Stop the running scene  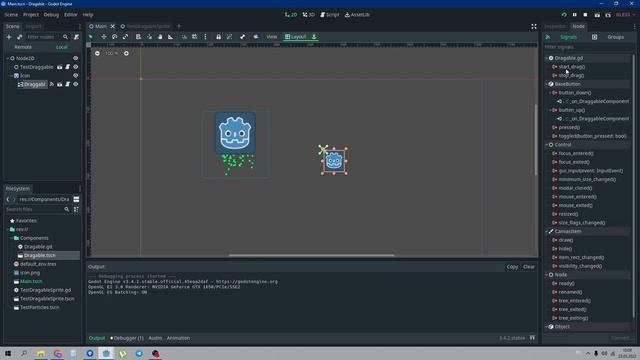585,15
